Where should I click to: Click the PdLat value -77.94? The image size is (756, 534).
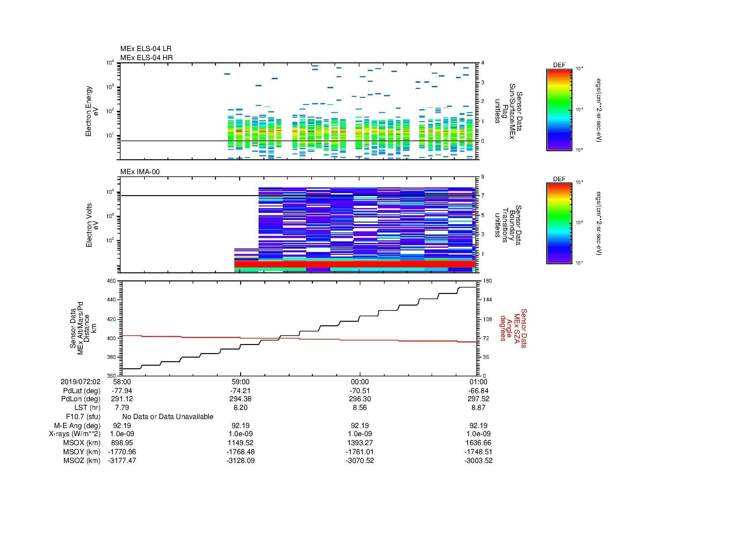tap(122, 391)
